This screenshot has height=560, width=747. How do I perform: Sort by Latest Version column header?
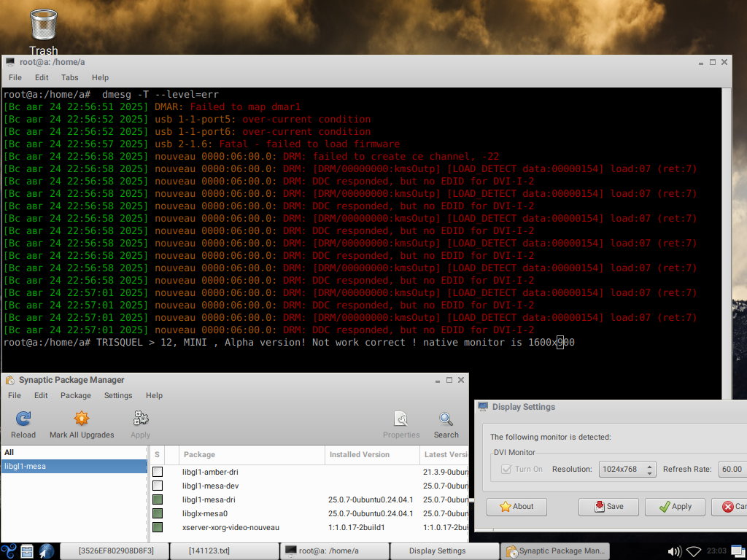(x=444, y=455)
